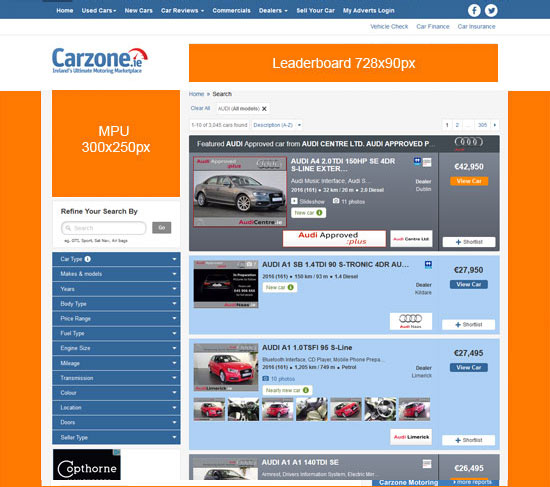
Task: Expand the Price Range filter
Action: [x=116, y=319]
